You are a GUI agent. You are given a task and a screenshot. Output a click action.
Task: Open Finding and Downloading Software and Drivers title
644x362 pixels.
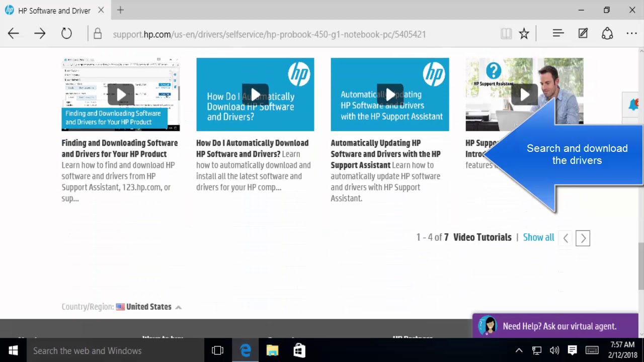[x=120, y=148]
